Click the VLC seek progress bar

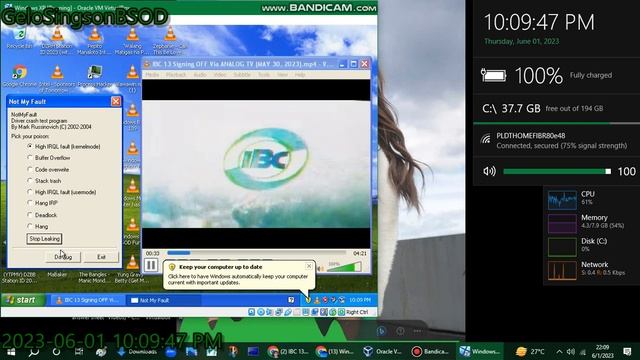tap(256, 253)
